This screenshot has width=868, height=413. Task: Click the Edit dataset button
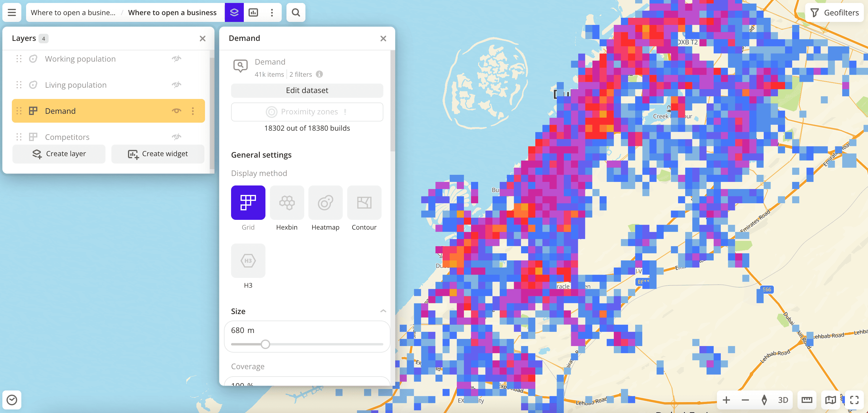pos(307,90)
